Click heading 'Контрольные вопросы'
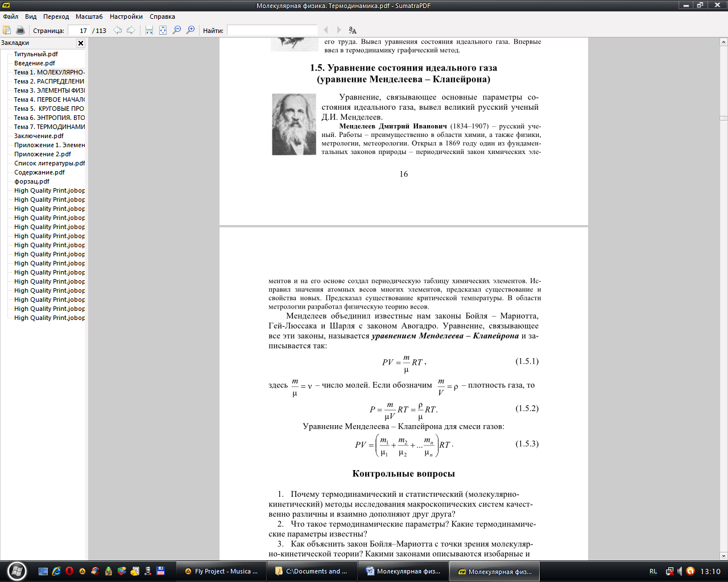This screenshot has height=582, width=728. 404,473
